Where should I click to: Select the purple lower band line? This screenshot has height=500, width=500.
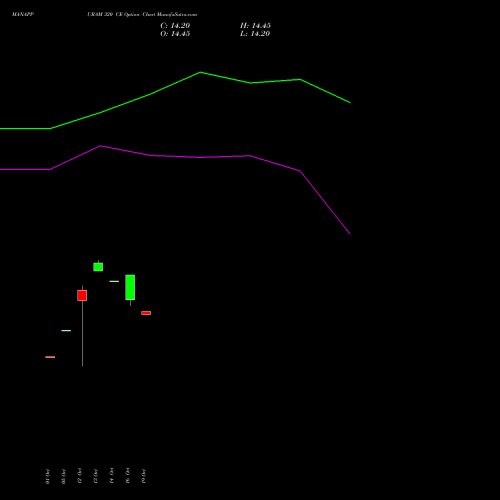point(175,190)
